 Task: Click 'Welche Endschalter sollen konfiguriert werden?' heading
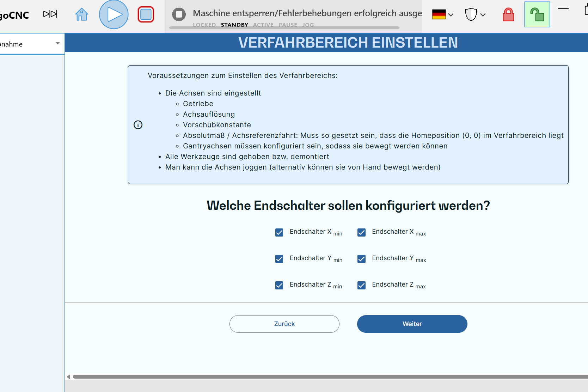(348, 206)
